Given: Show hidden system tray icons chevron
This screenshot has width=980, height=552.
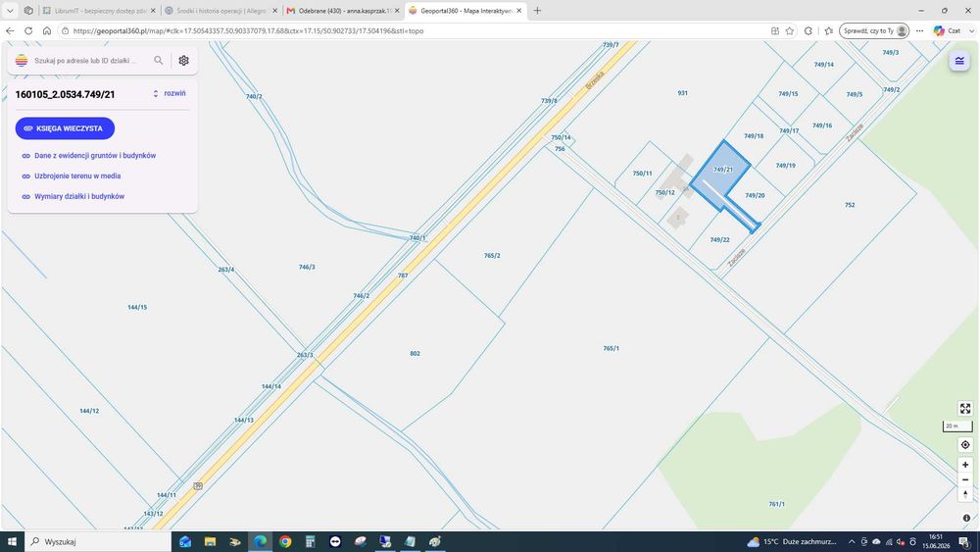Looking at the screenshot, I should (x=852, y=541).
